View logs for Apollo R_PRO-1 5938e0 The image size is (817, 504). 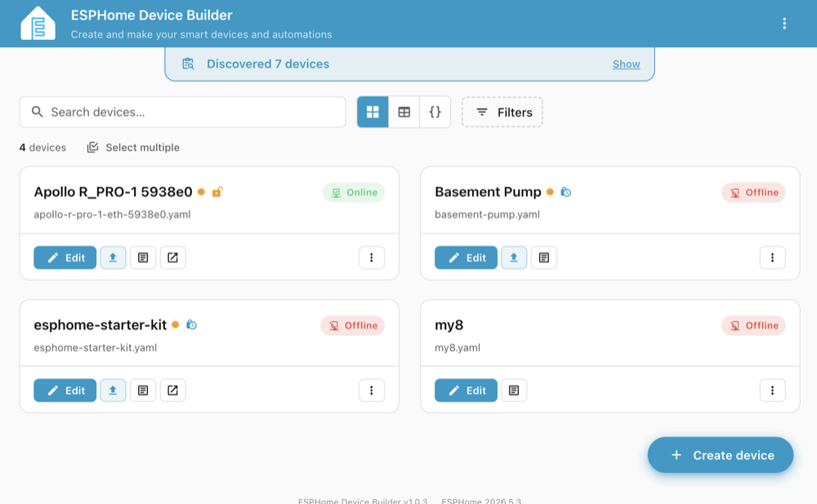pos(143,257)
